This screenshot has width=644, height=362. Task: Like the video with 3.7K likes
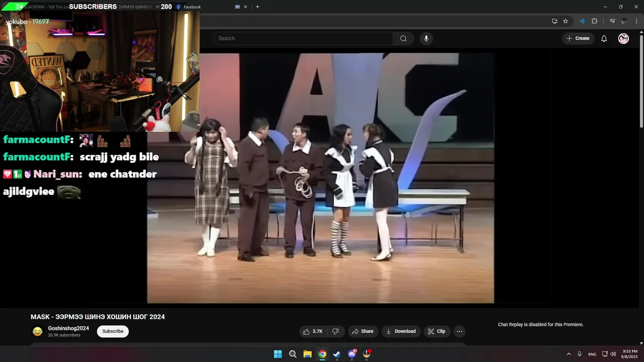pyautogui.click(x=313, y=331)
